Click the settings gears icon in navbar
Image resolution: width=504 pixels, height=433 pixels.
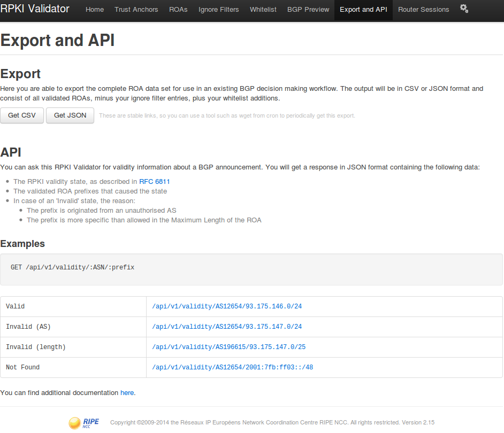coord(464,9)
